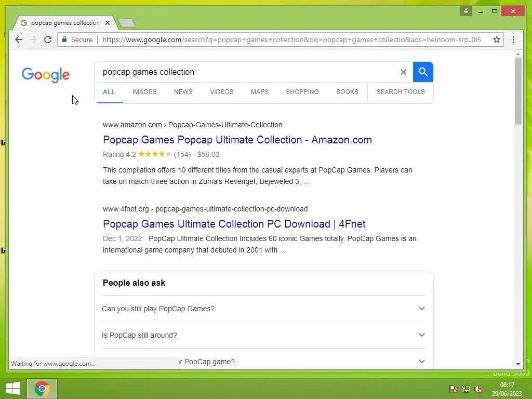Open the Popcap Ultimate Collection Amazon.com result
This screenshot has height=399, width=532.
click(x=237, y=140)
